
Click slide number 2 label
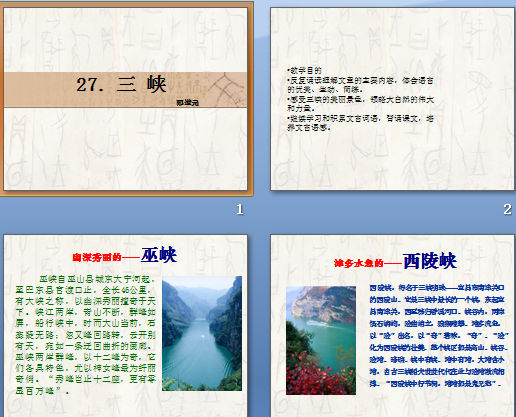click(507, 209)
